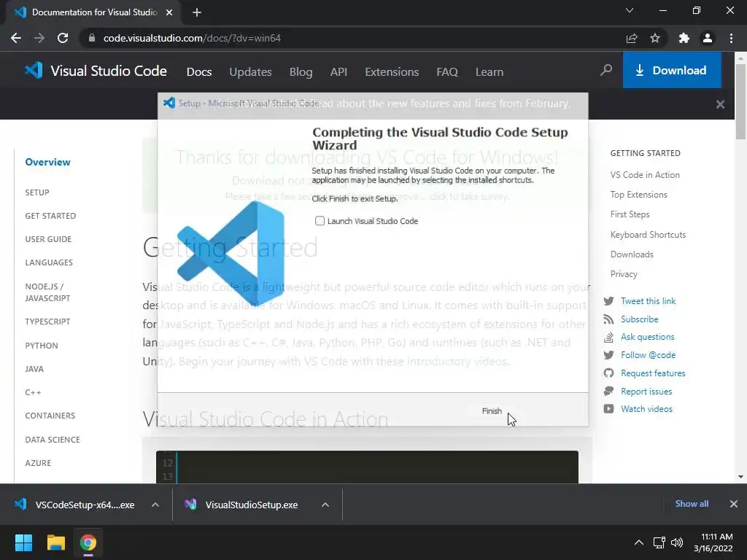Click Finish in the setup wizard

[492, 411]
